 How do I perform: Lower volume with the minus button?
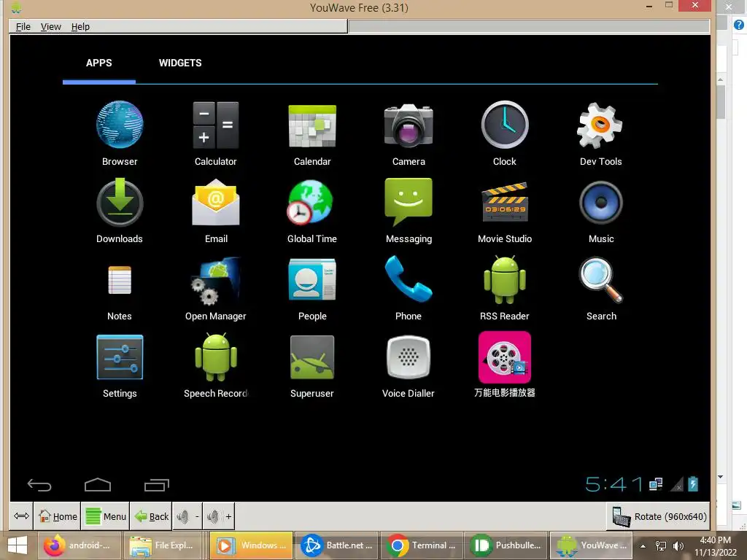click(187, 516)
